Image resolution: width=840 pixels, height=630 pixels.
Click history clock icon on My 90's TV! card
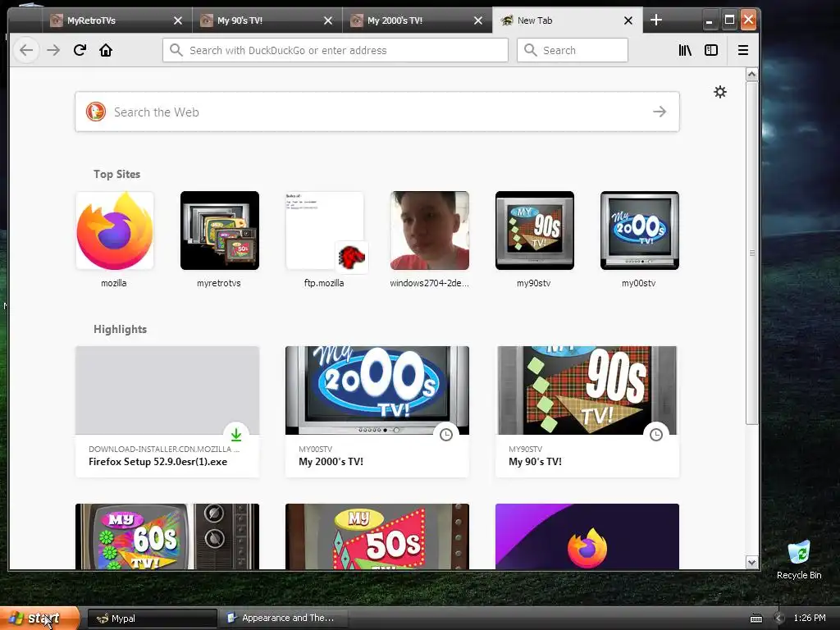655,435
